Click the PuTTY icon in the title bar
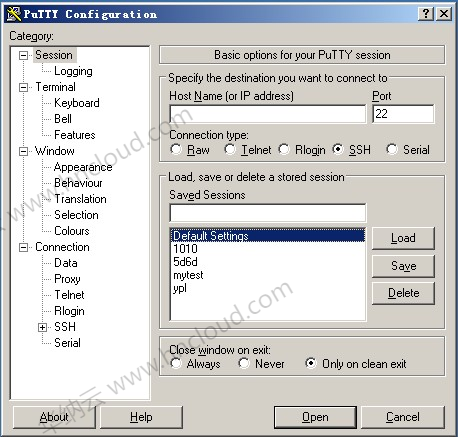 point(14,14)
